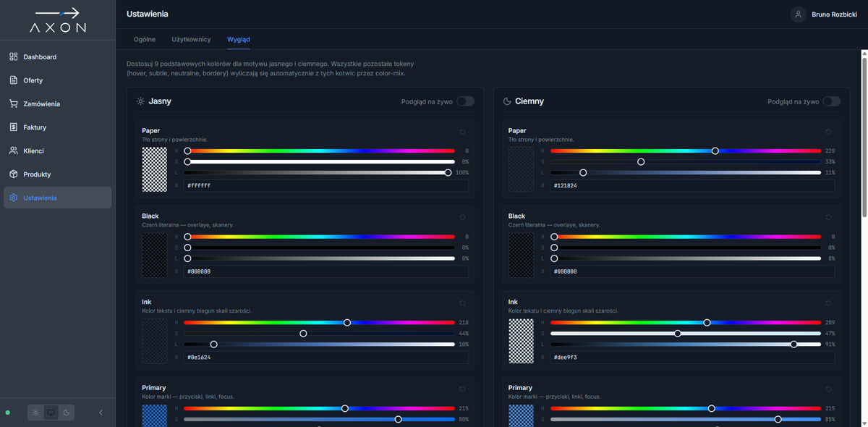Open Faktury invoices icon

click(x=14, y=127)
